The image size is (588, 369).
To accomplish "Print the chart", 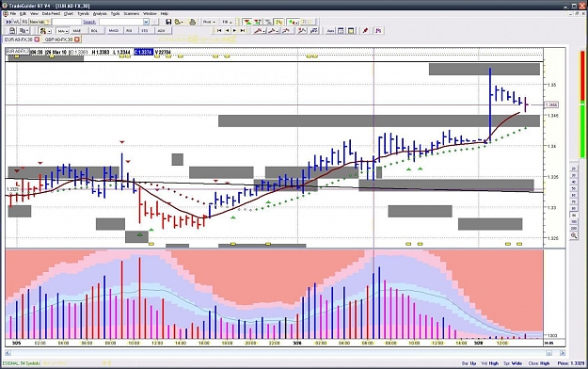I will (192, 22).
